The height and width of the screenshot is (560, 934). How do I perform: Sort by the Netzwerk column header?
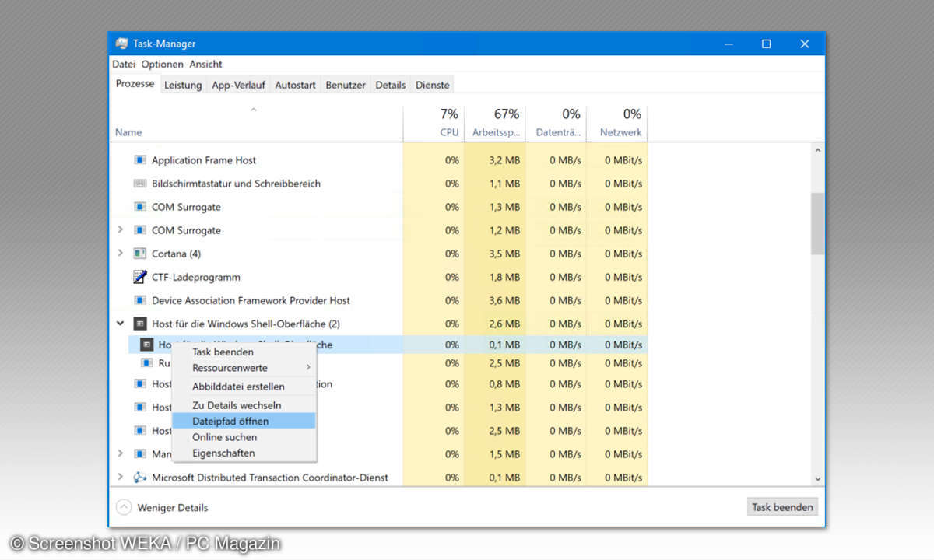tap(616, 123)
